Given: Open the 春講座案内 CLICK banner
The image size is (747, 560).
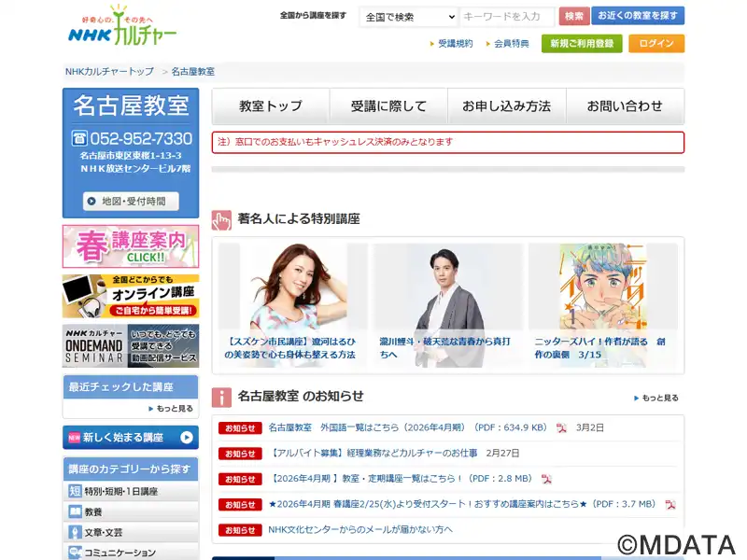Looking at the screenshot, I should (131, 246).
